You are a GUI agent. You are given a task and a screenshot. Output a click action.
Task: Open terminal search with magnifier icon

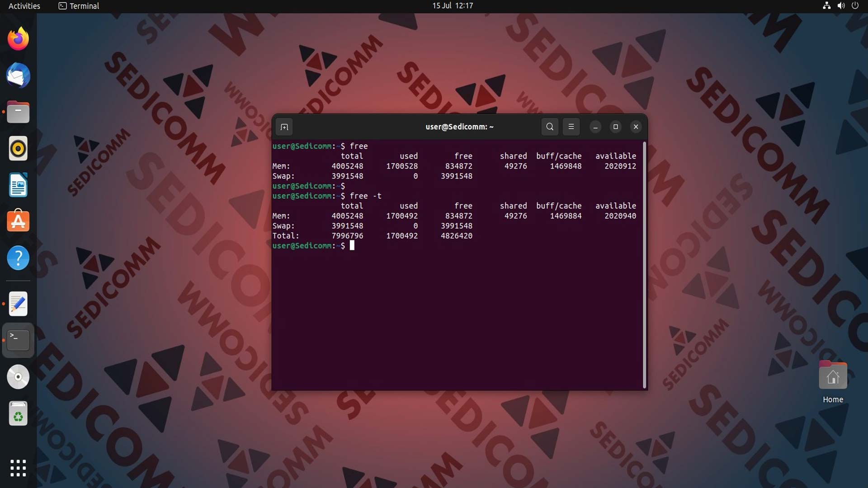(x=550, y=127)
